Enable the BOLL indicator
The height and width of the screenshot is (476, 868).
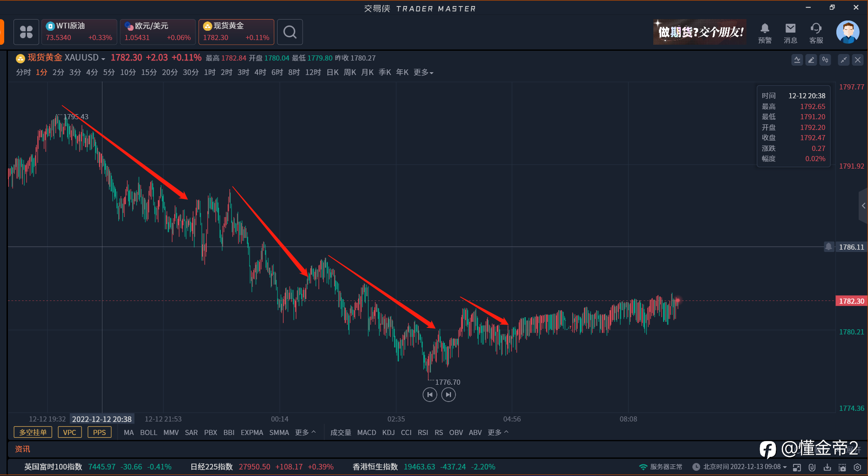click(x=149, y=433)
